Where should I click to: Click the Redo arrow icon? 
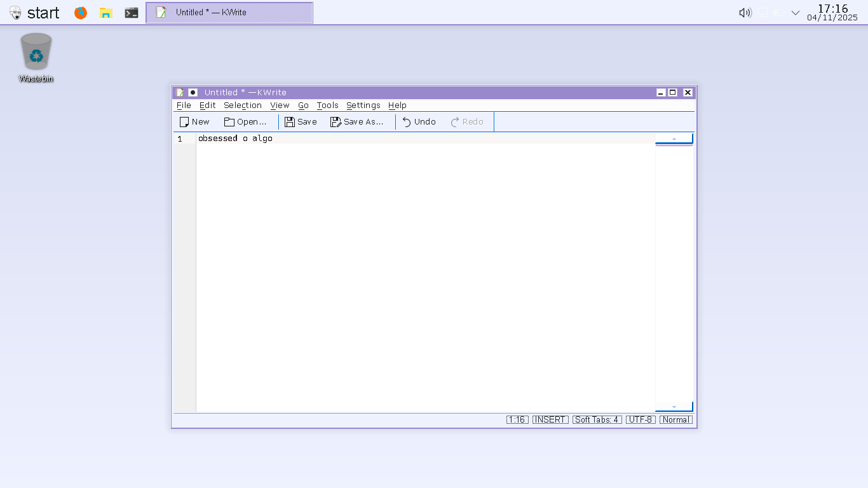tap(455, 122)
